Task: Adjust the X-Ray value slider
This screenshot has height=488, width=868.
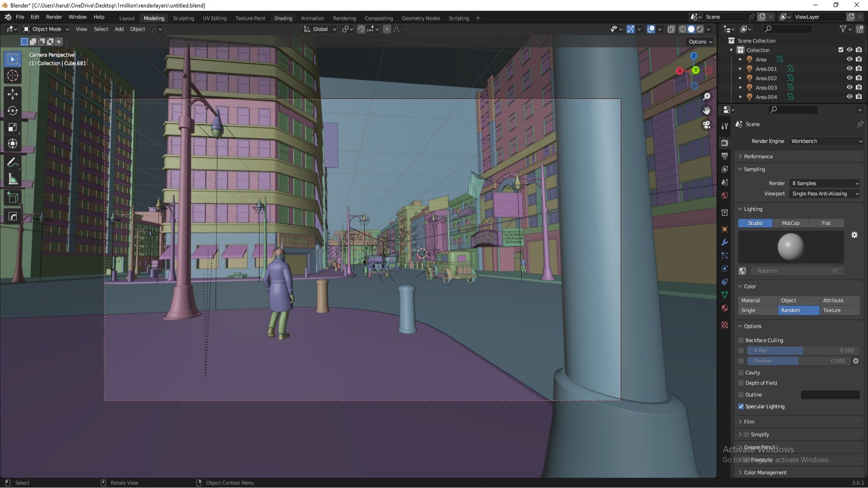Action: coord(802,351)
